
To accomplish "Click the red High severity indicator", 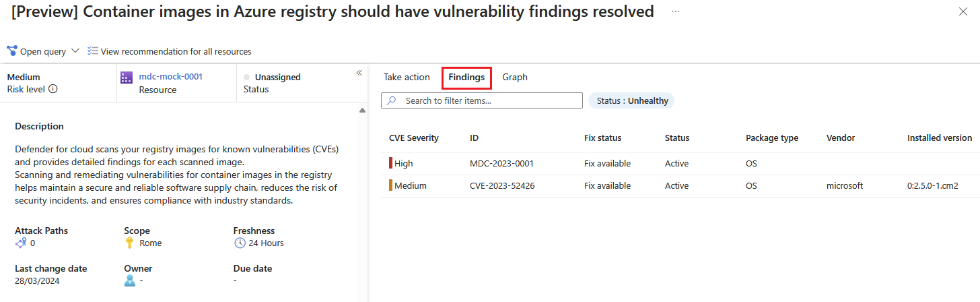I will coord(390,164).
